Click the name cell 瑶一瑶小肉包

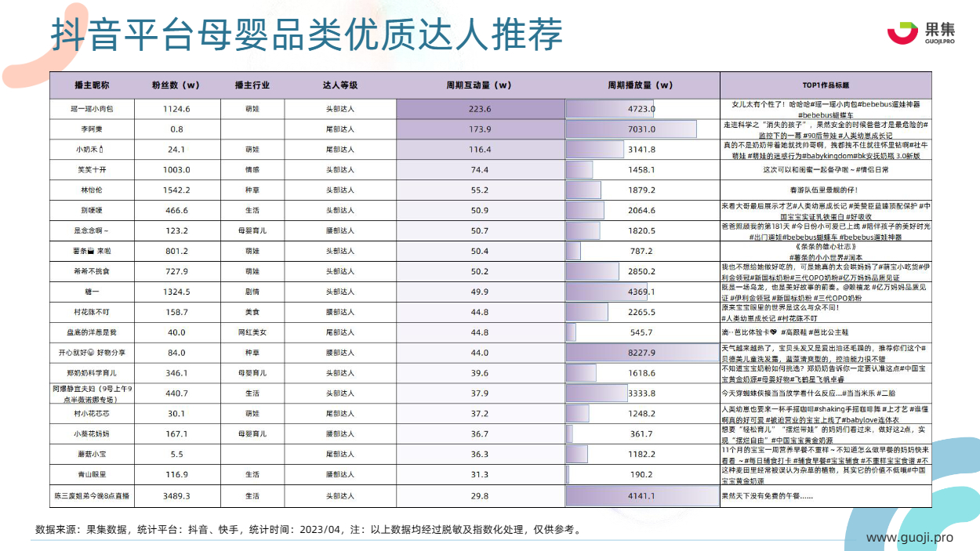click(x=92, y=109)
